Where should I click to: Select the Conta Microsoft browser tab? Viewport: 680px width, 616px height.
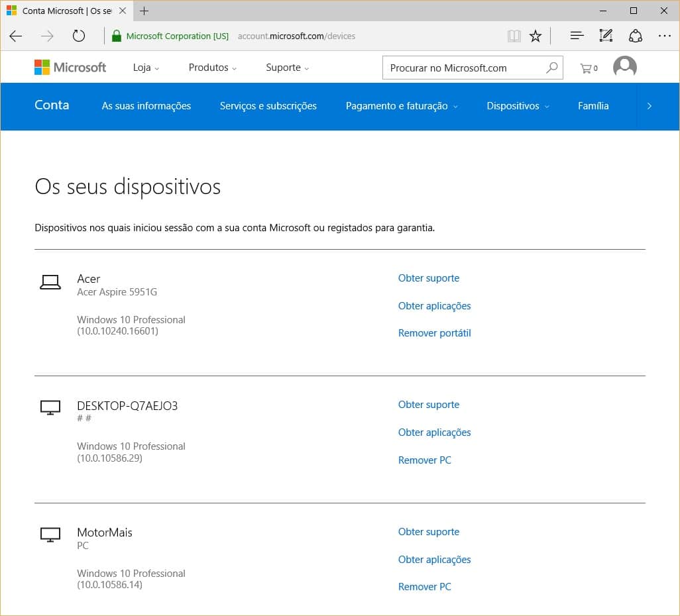click(x=67, y=11)
